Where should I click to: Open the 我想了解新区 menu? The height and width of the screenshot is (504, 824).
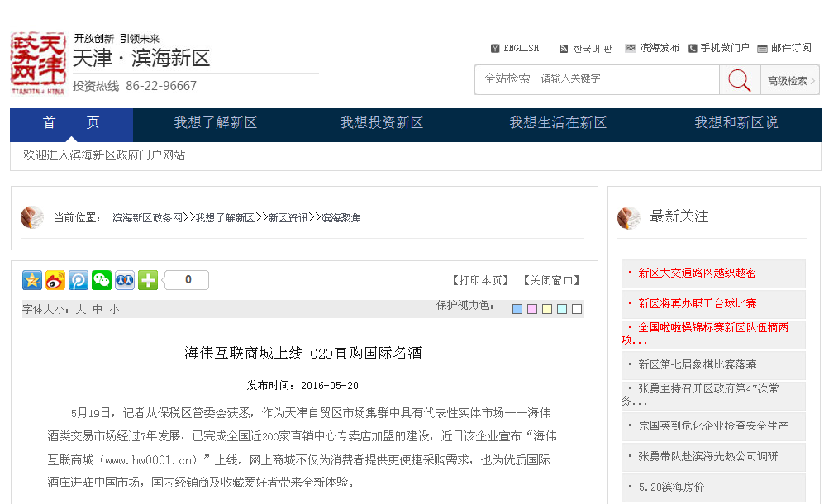pyautogui.click(x=216, y=123)
